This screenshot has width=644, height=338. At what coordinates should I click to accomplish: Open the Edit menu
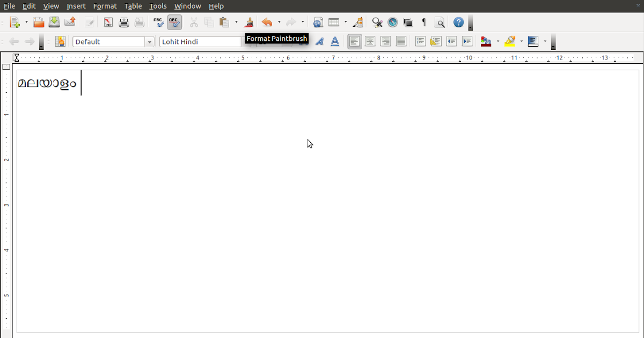29,6
